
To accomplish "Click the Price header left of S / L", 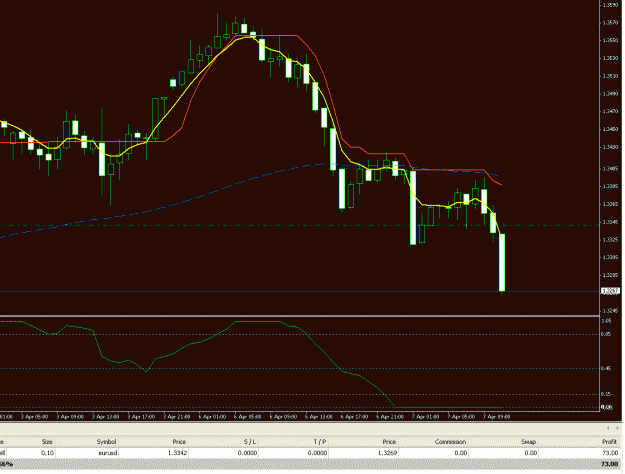I will (x=179, y=442).
